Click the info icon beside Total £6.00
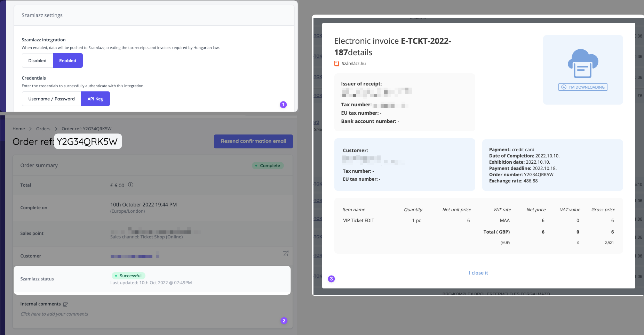The width and height of the screenshot is (644, 335). tap(130, 185)
